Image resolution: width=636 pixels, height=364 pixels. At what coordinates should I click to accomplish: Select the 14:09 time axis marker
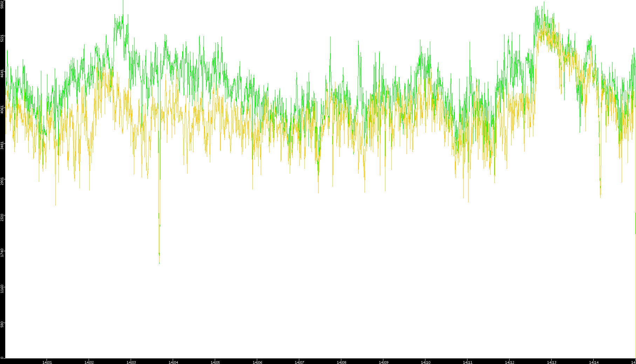(383, 362)
